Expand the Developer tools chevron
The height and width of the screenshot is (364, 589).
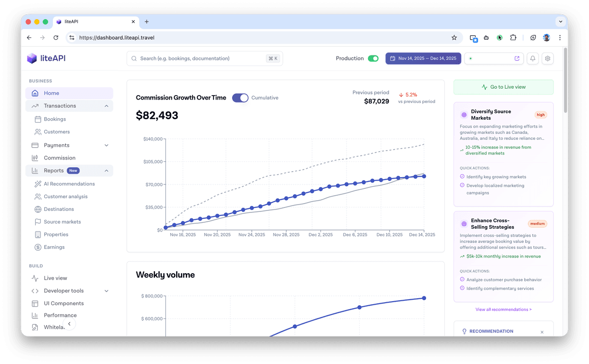tap(107, 291)
